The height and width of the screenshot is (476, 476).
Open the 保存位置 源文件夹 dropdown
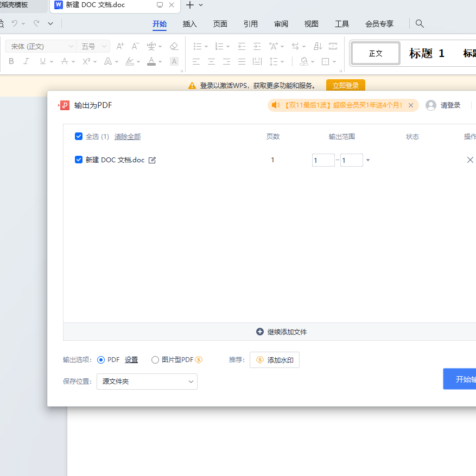point(147,382)
